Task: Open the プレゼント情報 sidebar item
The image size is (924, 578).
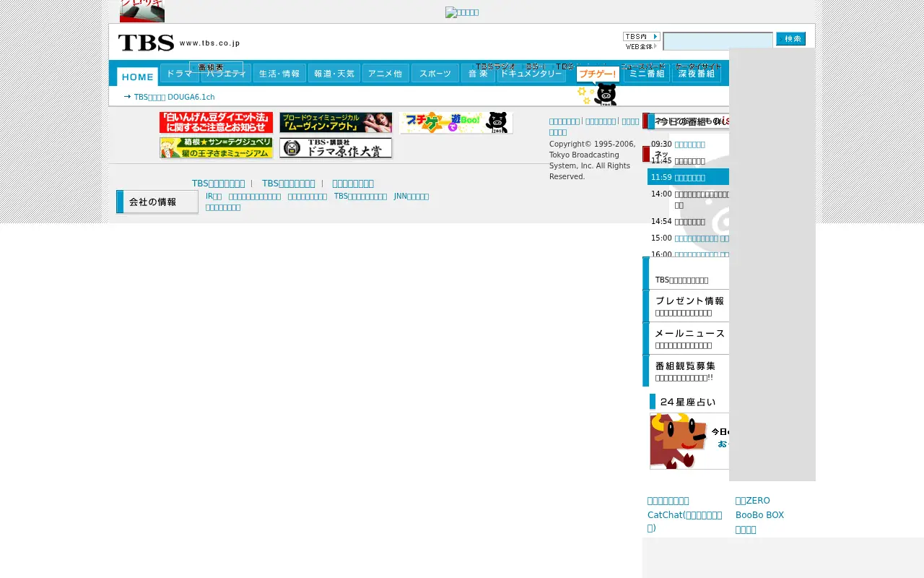Action: click(686, 306)
